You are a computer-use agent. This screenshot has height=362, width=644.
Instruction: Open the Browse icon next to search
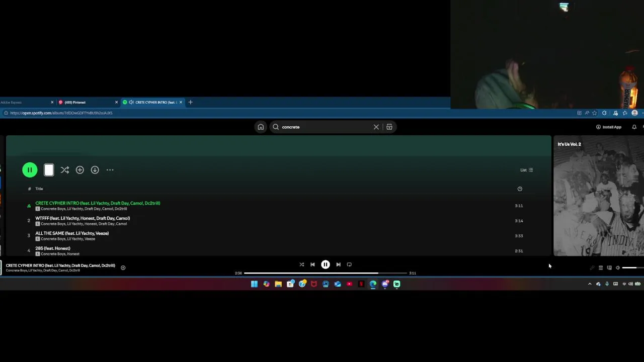[x=389, y=127]
